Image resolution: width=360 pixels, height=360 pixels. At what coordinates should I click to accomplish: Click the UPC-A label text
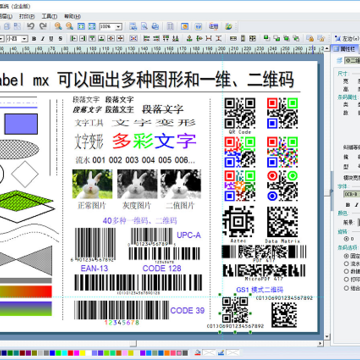(189, 235)
